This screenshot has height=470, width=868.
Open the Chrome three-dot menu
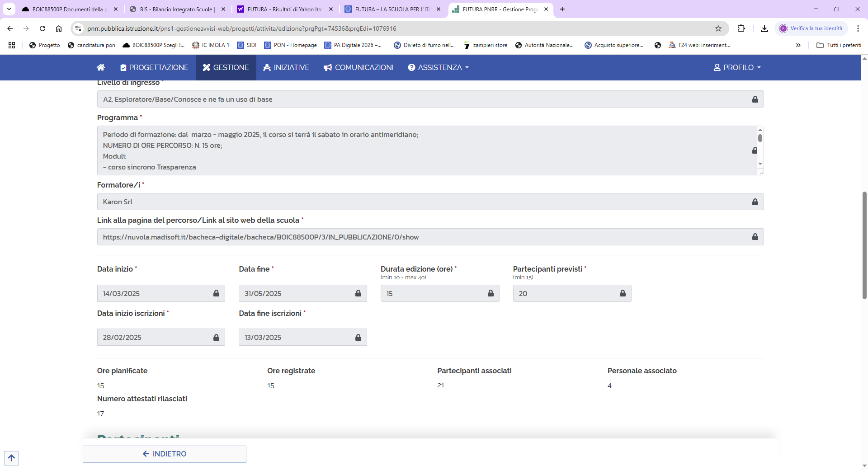[x=858, y=28]
